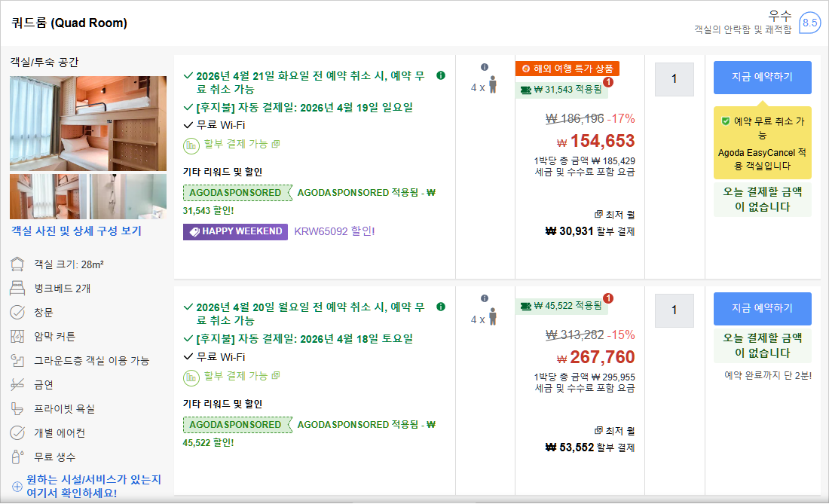Click the guest occupancy person icon
829x504 pixels.
[x=494, y=84]
